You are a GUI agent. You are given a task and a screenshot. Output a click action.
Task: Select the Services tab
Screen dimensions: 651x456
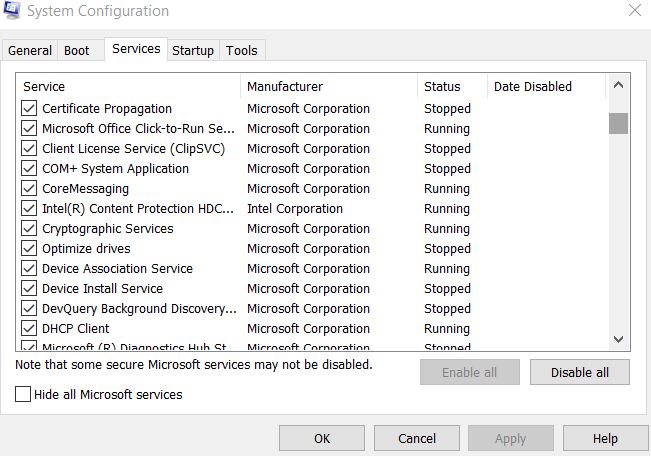(136, 49)
